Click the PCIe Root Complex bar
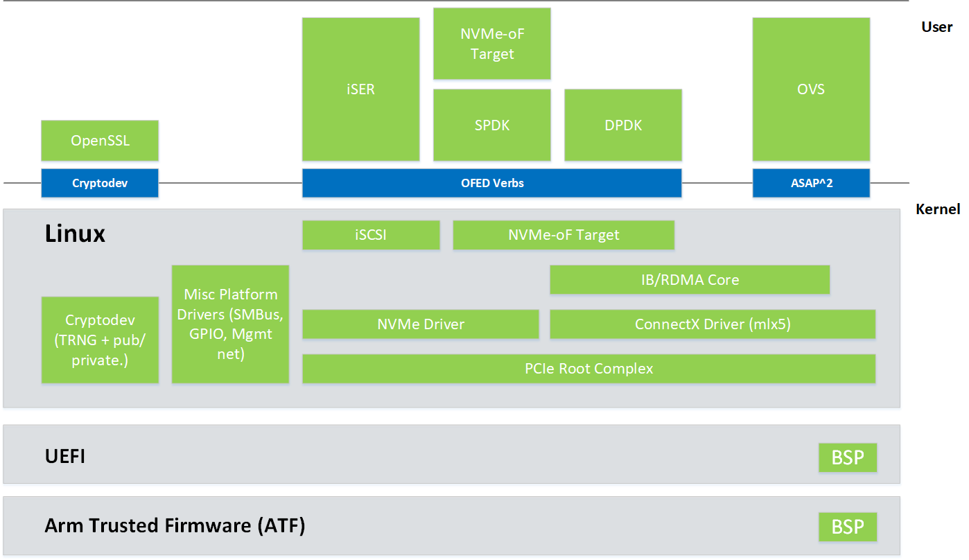The image size is (969, 560). [588, 368]
